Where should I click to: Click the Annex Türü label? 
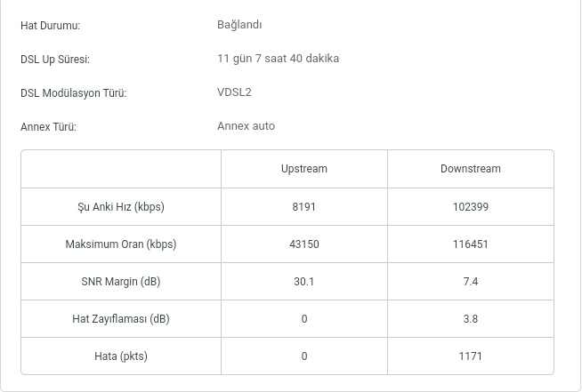[x=48, y=127]
